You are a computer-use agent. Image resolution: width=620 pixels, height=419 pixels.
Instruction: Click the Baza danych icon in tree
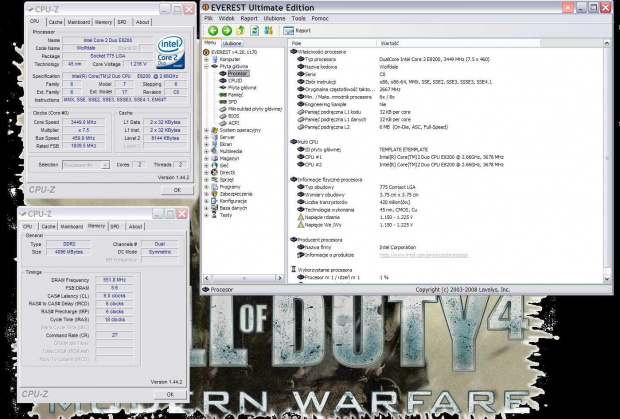pos(214,208)
